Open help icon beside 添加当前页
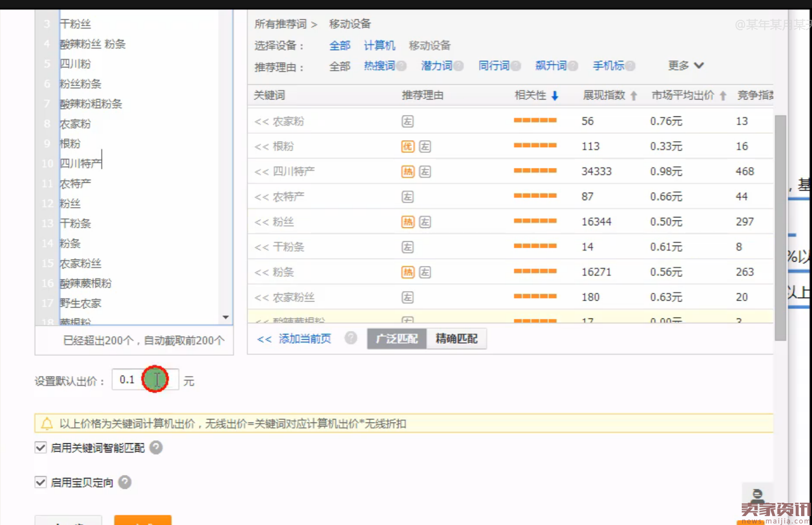The width and height of the screenshot is (812, 525). point(351,338)
